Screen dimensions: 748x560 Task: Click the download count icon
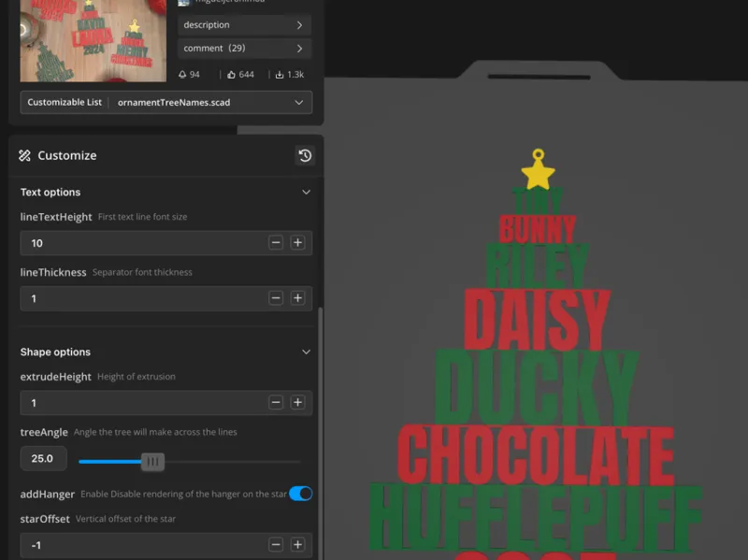280,75
